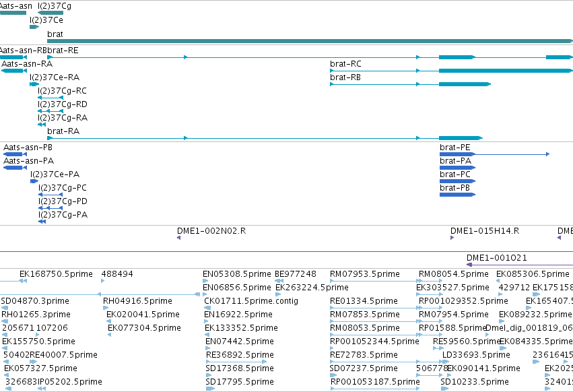Select EST EK168750.5prime
573x392 pixels.
tap(56, 274)
